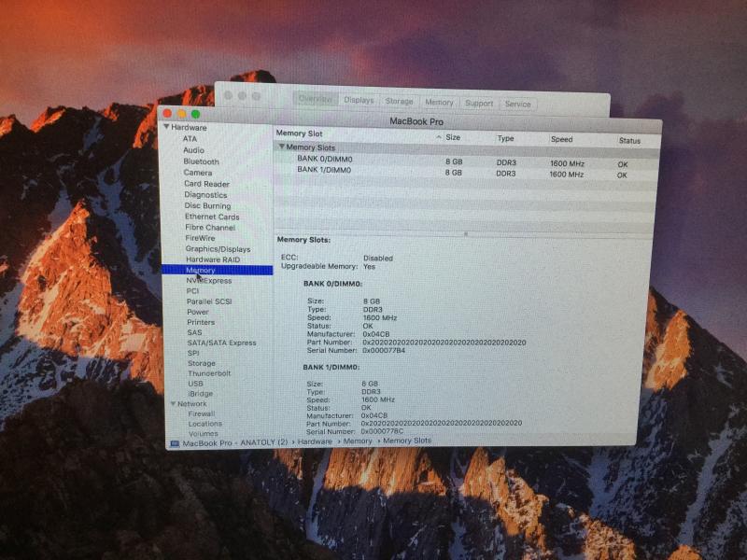Collapse the Network tree section
The width and height of the screenshot is (747, 560).
(x=173, y=404)
